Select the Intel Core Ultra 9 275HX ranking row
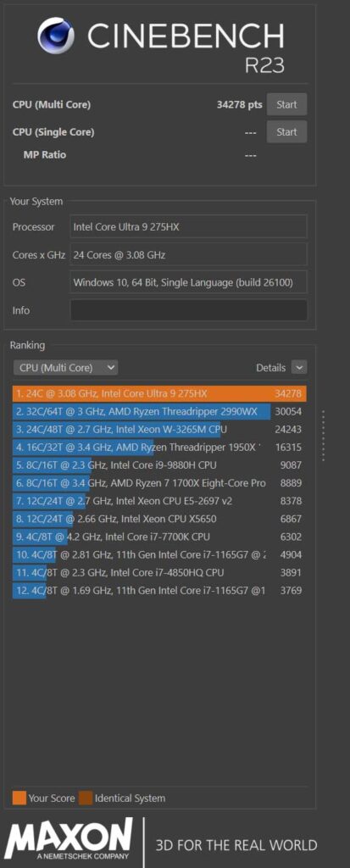The height and width of the screenshot is (868, 350). pos(159,393)
